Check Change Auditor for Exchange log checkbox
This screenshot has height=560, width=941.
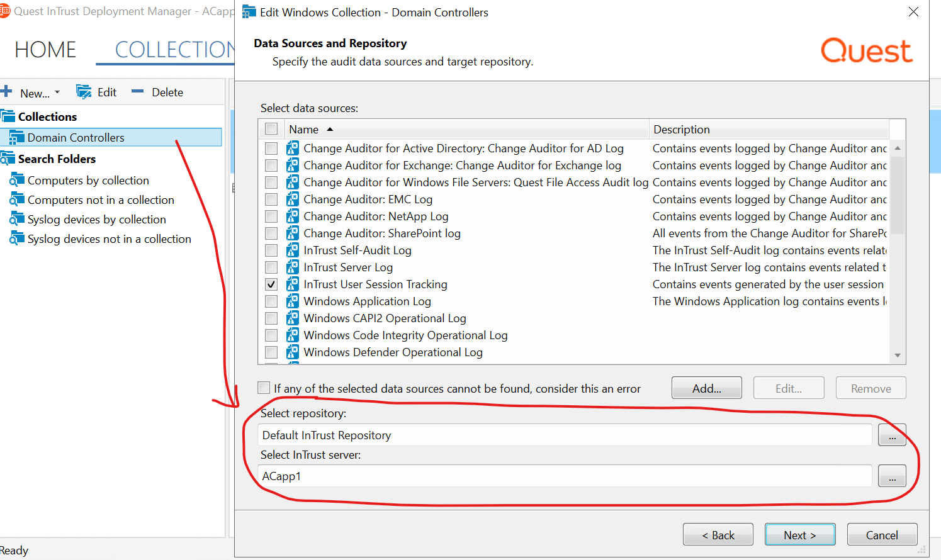(x=271, y=165)
